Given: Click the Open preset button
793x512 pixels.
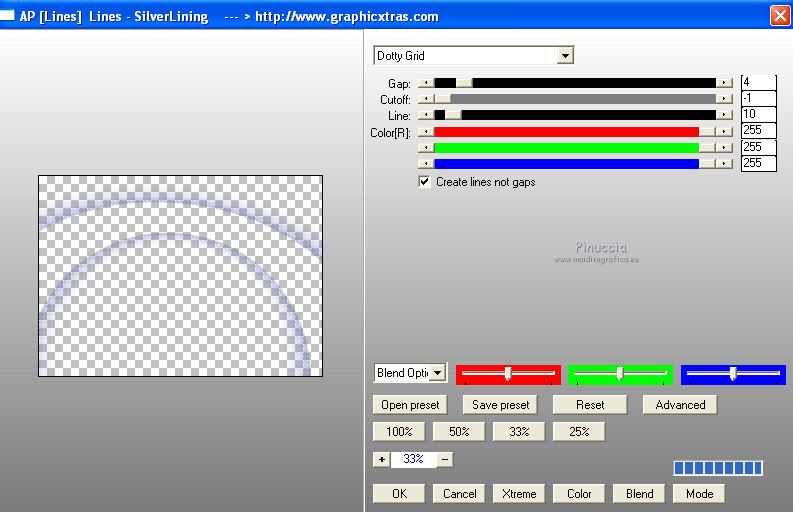Looking at the screenshot, I should (410, 405).
